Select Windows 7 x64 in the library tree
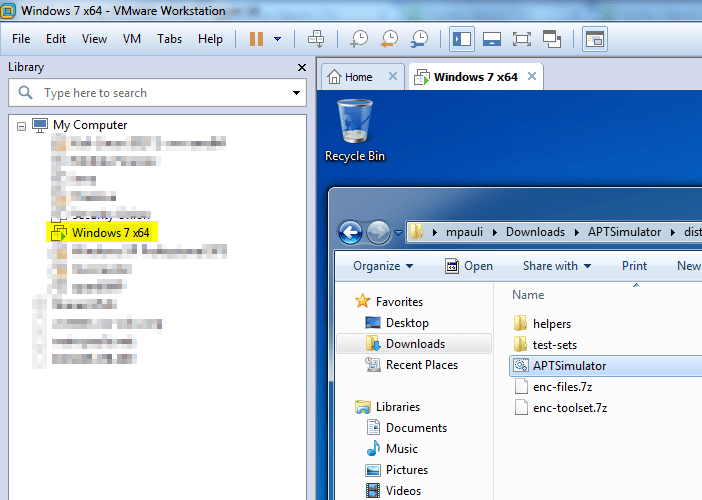Image resolution: width=702 pixels, height=500 pixels. (111, 233)
